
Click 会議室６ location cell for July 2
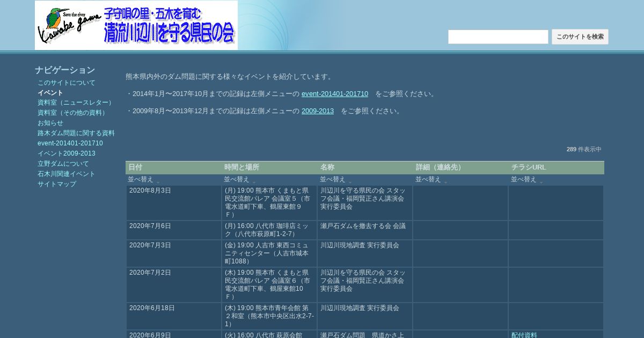(269, 285)
